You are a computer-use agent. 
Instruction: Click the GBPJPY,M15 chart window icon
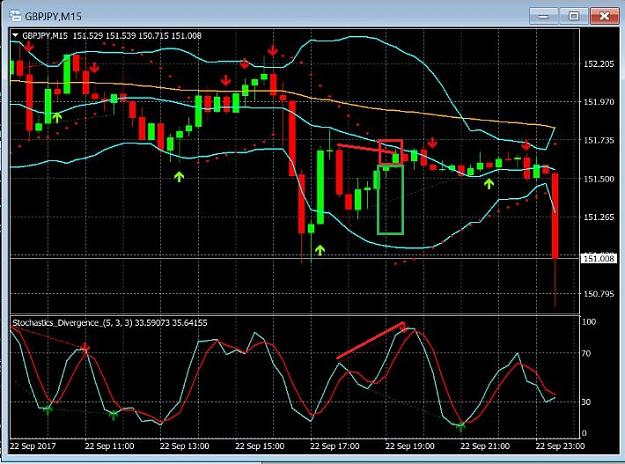[15, 16]
